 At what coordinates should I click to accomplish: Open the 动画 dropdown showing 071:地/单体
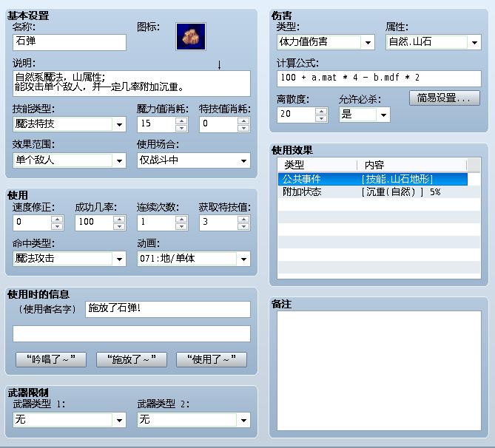194,259
